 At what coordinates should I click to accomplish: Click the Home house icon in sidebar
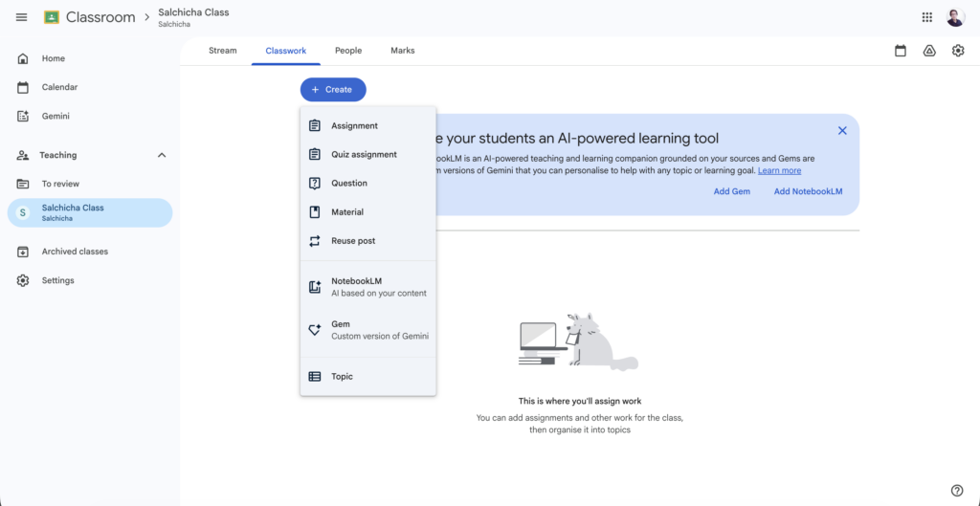point(23,58)
